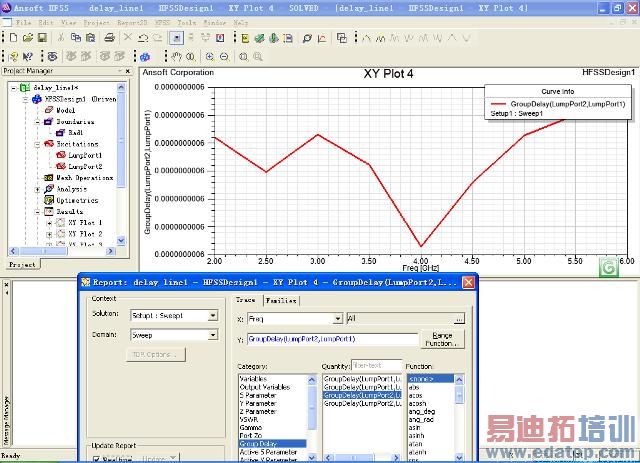Collapse the Boundaries tree node
Image resolution: width=640 pixels, height=463 pixels.
[37, 122]
